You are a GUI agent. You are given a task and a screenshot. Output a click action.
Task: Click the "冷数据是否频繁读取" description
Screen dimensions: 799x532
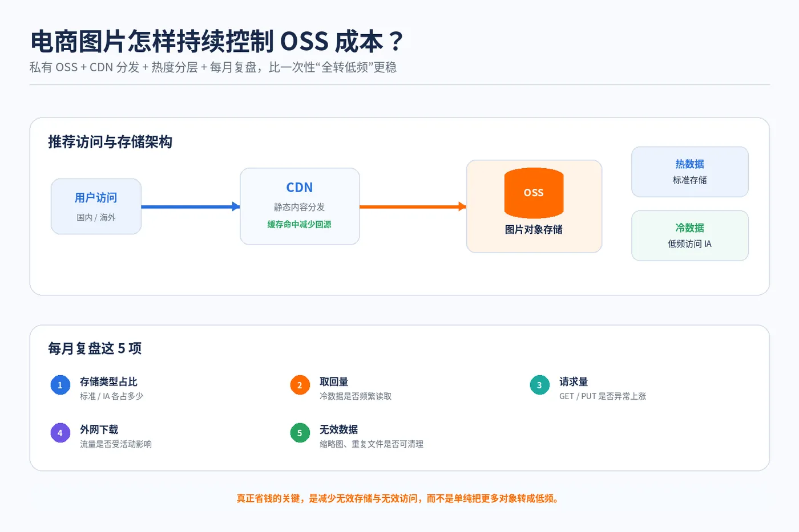click(356, 396)
